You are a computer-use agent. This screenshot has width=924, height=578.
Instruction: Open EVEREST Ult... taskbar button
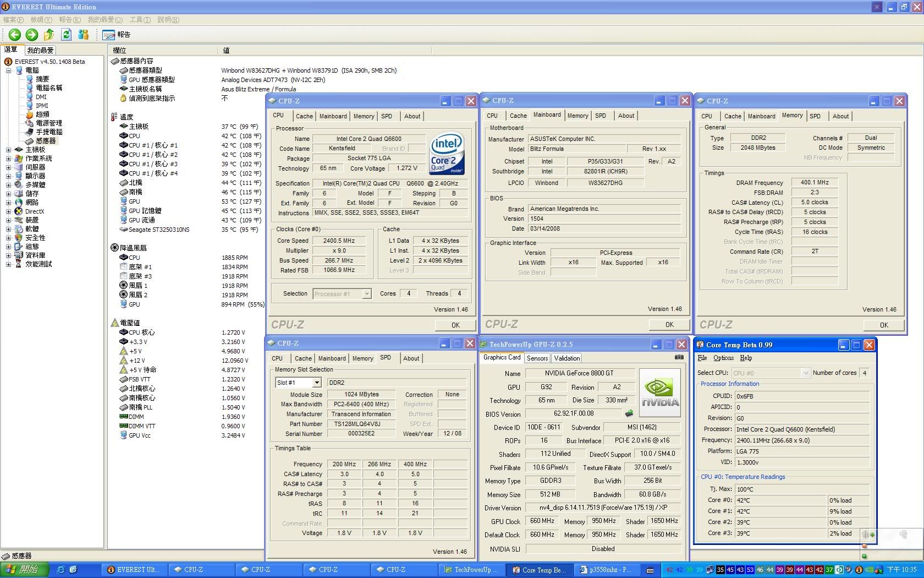pos(134,570)
